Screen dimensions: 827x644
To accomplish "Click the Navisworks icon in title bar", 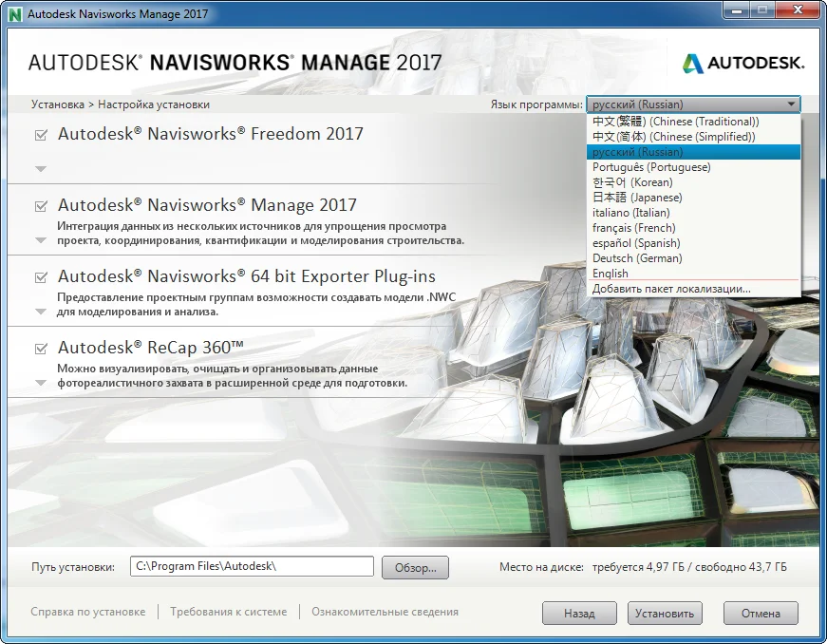I will pyautogui.click(x=15, y=14).
